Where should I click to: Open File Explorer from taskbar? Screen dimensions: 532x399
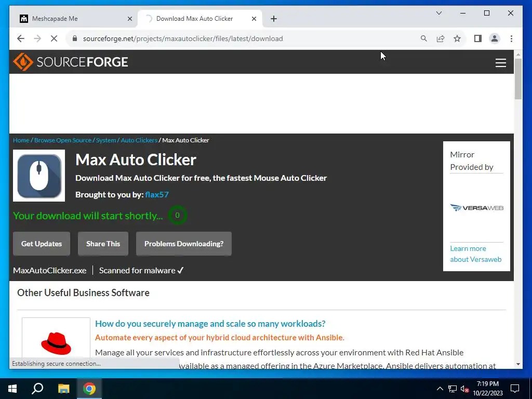point(63,389)
